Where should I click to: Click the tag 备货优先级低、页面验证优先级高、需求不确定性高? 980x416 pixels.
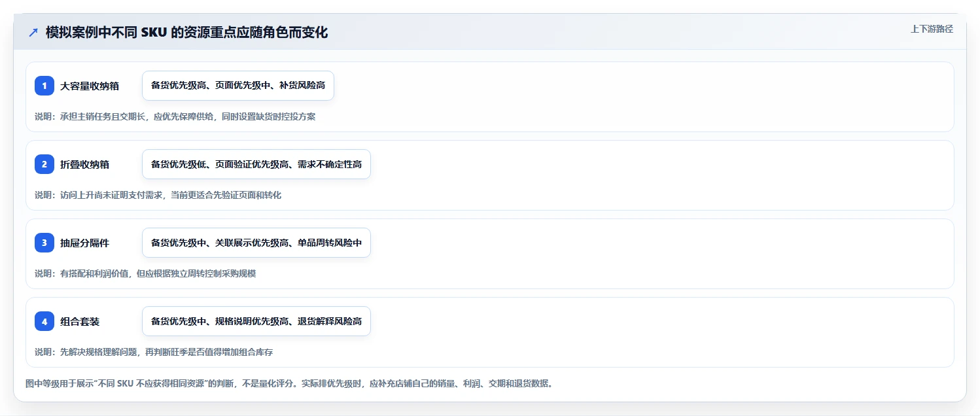click(x=256, y=164)
